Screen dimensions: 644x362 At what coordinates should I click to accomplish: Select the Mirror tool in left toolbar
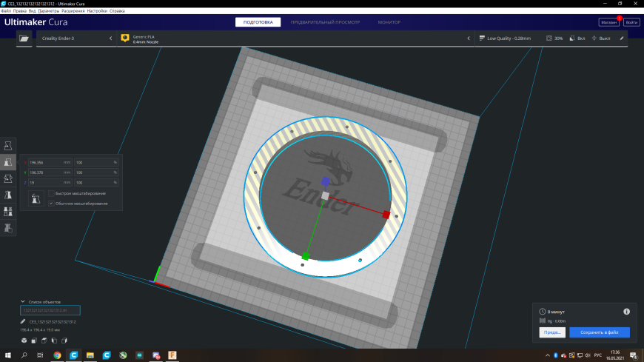point(8,195)
